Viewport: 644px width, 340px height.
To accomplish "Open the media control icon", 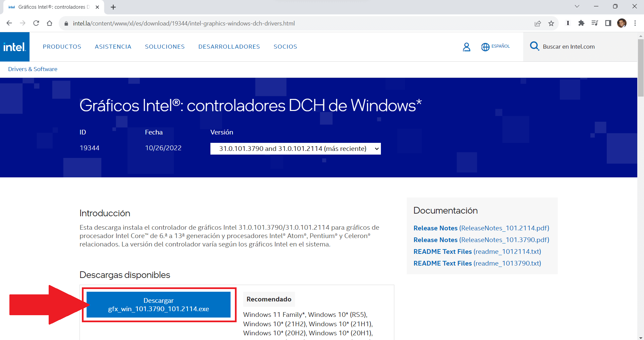I will [595, 23].
